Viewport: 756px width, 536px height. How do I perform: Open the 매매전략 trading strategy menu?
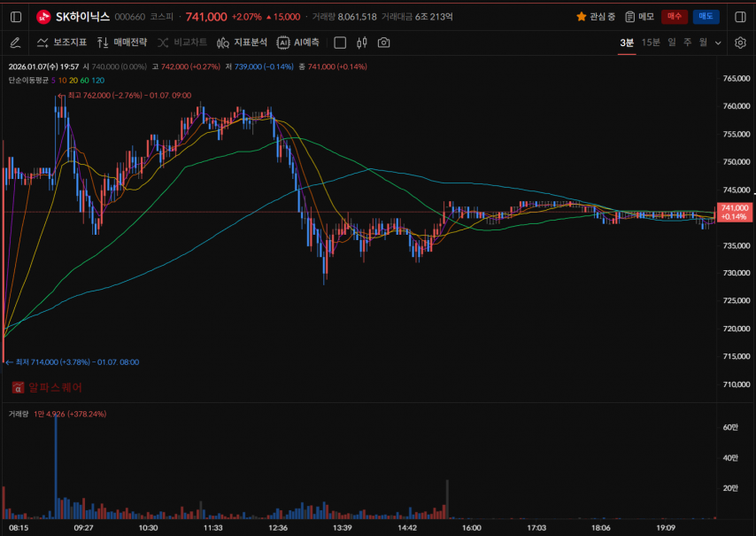pos(121,43)
